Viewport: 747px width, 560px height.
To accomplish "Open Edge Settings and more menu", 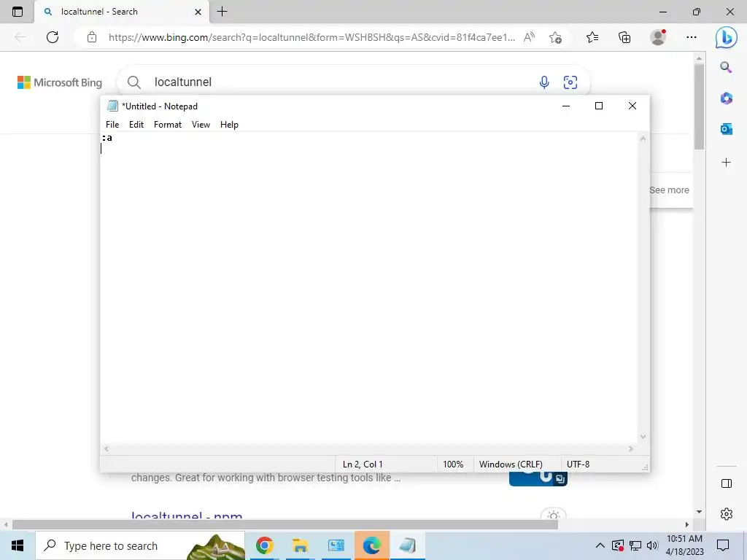I will pos(692,37).
